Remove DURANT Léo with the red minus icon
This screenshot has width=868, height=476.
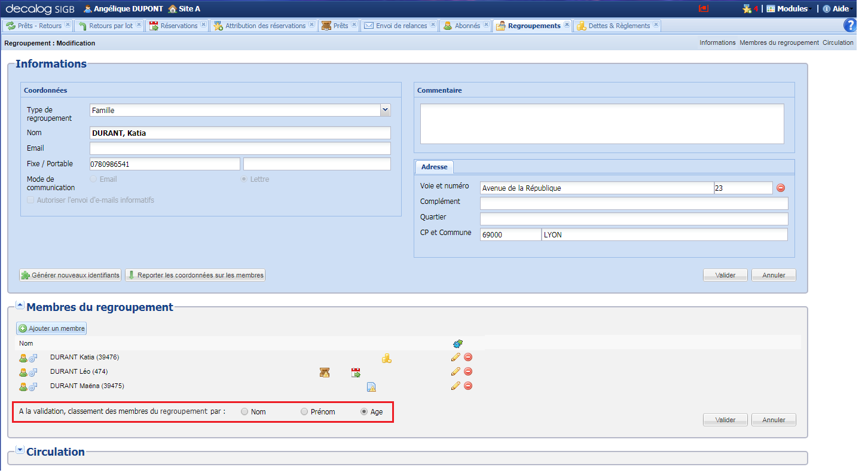[468, 371]
